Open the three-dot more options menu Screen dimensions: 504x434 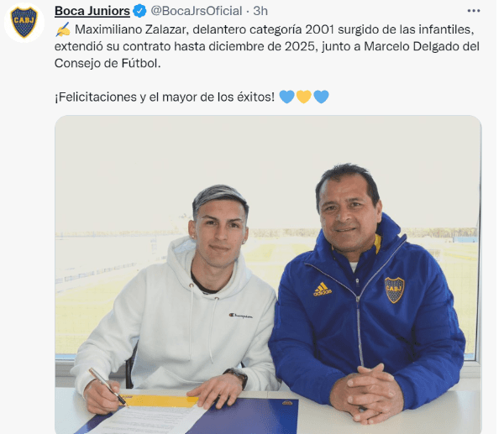click(x=474, y=11)
